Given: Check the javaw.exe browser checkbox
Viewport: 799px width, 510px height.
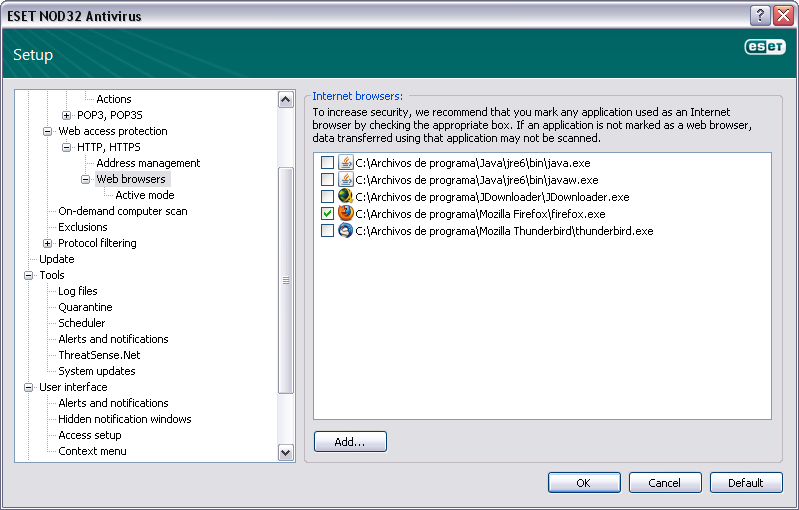Looking at the screenshot, I should [327, 179].
